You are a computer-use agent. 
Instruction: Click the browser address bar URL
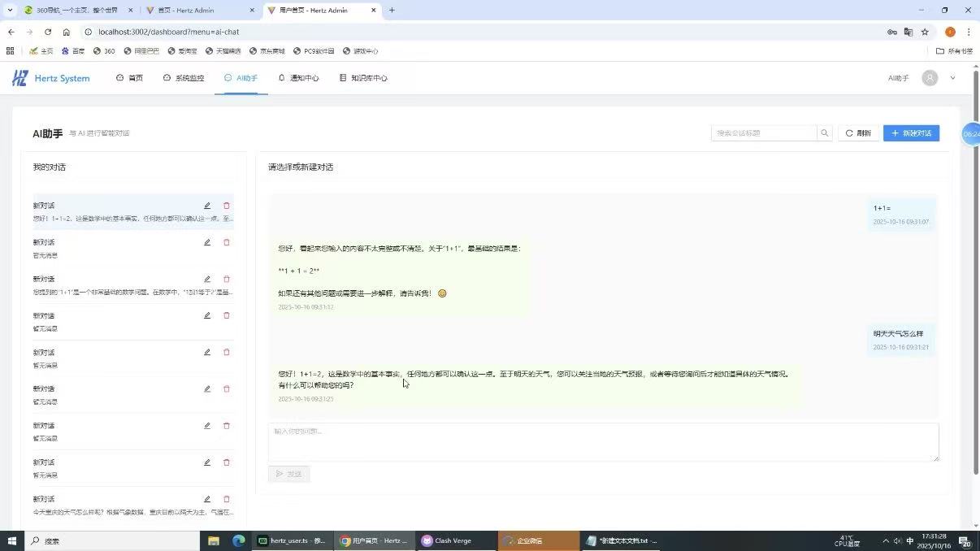pos(168,32)
